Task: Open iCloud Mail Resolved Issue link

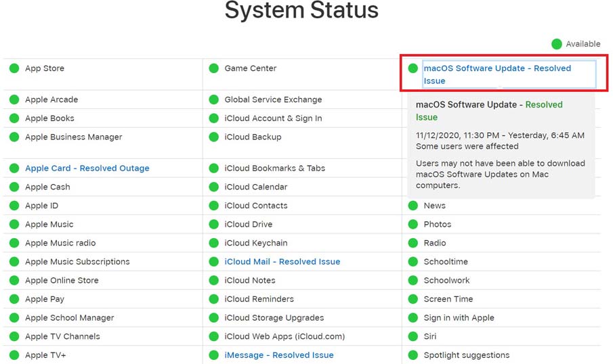Action: [282, 262]
